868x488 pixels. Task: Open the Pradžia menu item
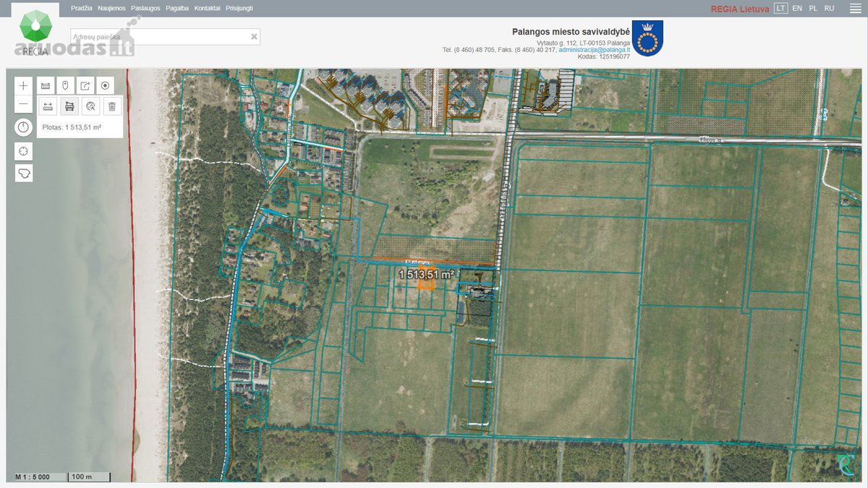(82, 8)
